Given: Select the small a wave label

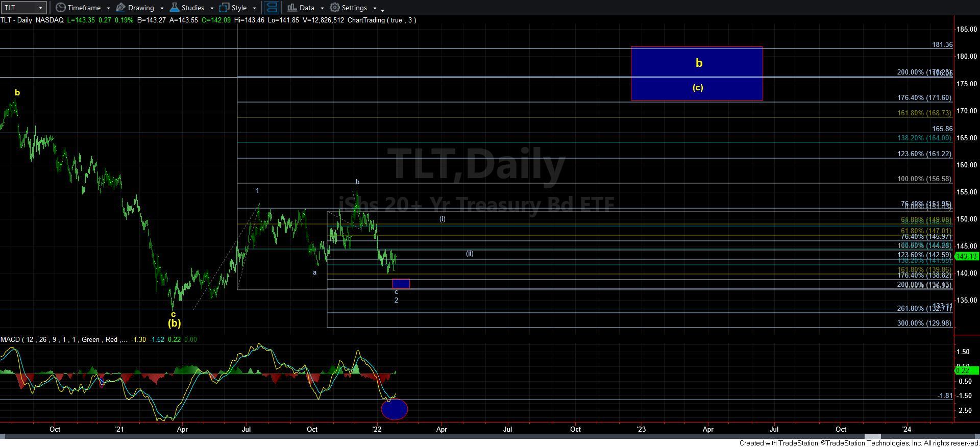Looking at the screenshot, I should 314,272.
